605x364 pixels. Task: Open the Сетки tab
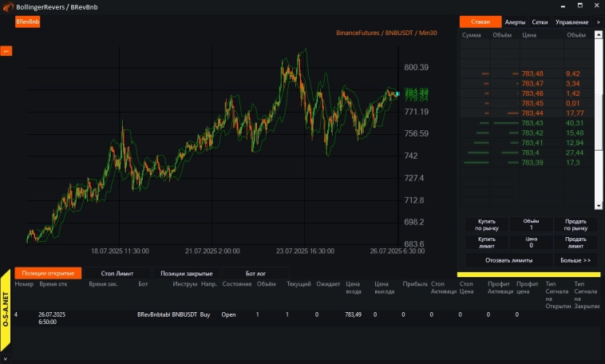click(540, 22)
